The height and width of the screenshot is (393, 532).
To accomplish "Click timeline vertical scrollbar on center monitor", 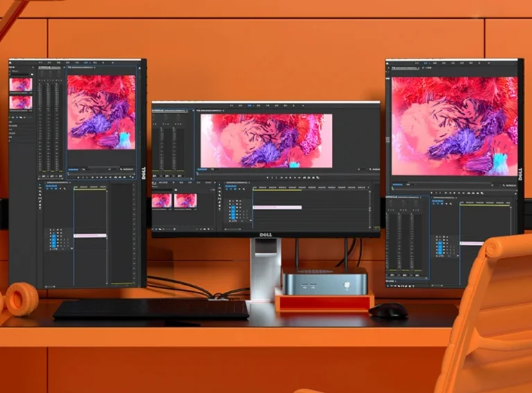I will (370, 209).
